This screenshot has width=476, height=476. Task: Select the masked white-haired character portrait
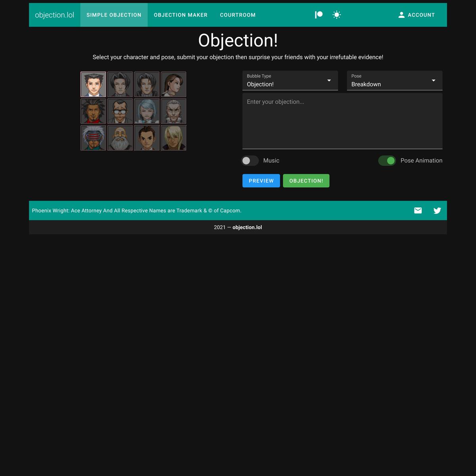coord(93,138)
